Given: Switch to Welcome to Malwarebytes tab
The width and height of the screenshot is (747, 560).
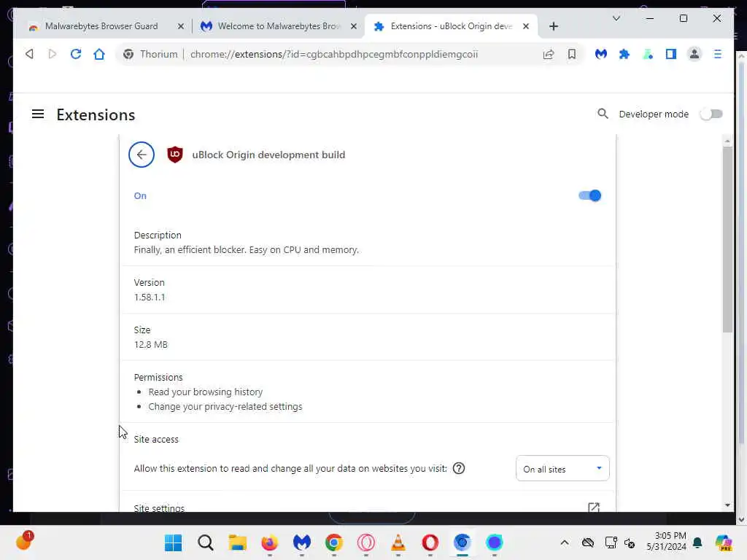Looking at the screenshot, I should pos(279,26).
